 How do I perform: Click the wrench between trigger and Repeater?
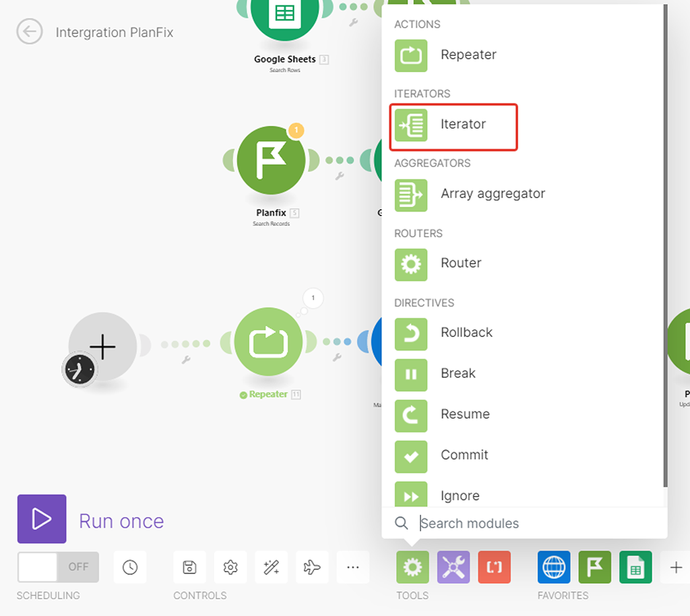coord(186,359)
